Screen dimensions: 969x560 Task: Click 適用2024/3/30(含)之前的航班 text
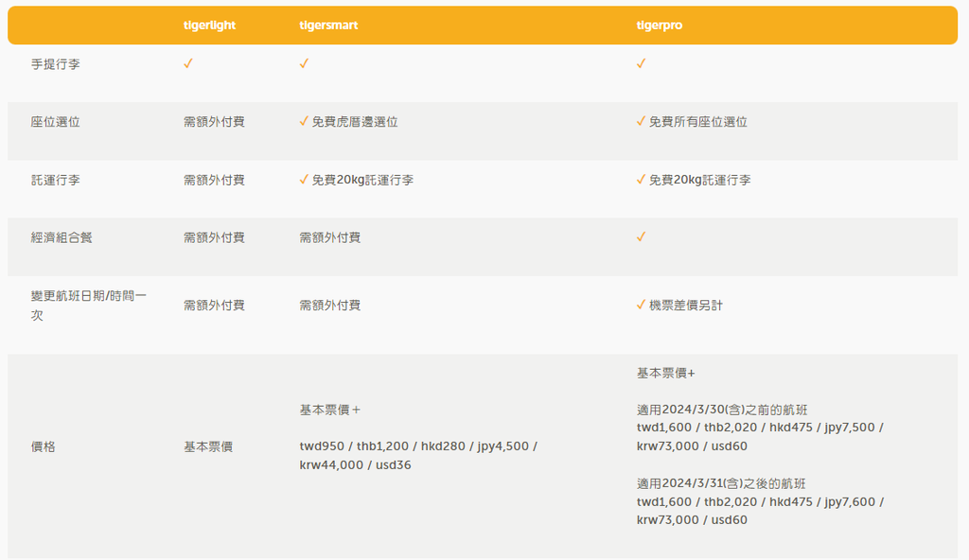point(722,410)
